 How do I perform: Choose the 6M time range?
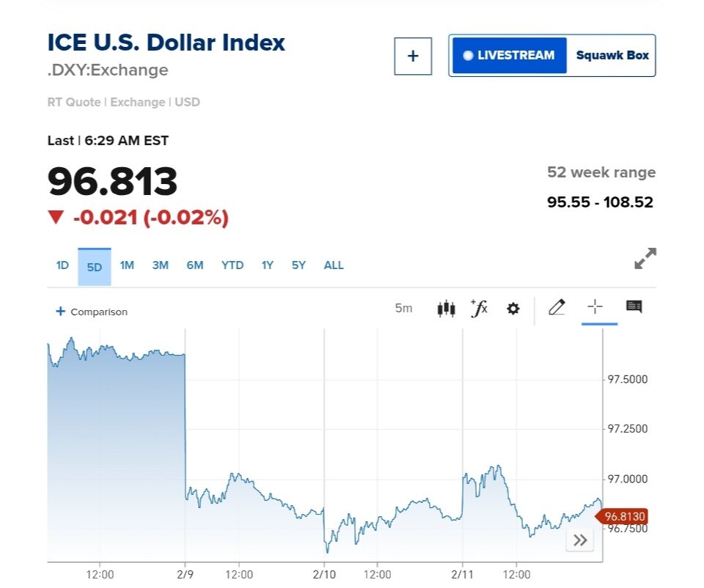pos(195,265)
